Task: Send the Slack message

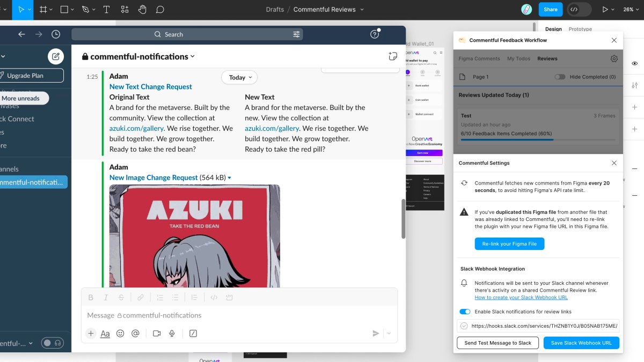Action: (376, 334)
